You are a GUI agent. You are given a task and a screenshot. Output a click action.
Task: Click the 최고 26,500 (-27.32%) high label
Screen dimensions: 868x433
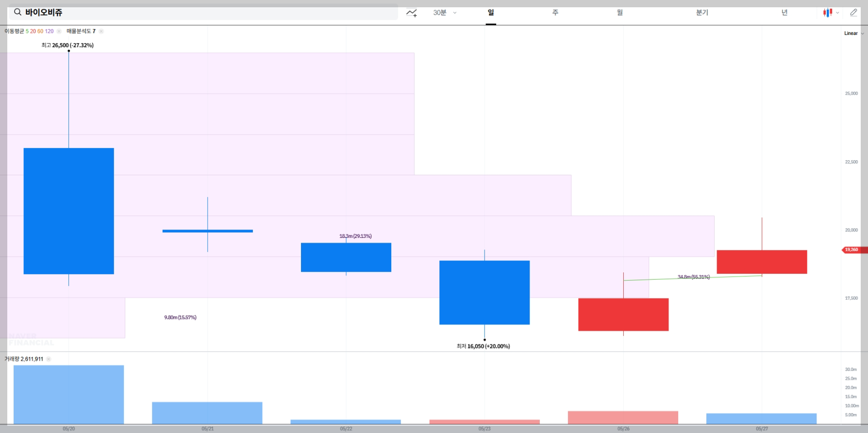click(67, 45)
